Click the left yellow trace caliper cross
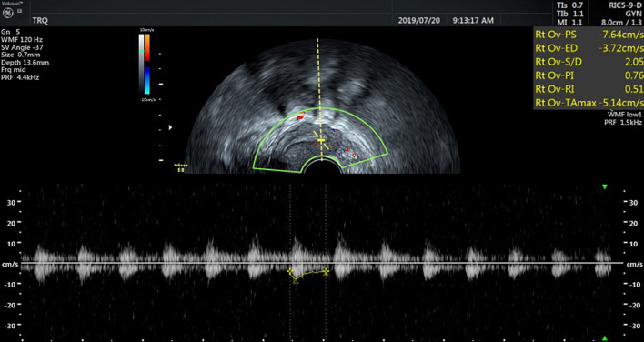The image size is (644, 342). point(290,271)
